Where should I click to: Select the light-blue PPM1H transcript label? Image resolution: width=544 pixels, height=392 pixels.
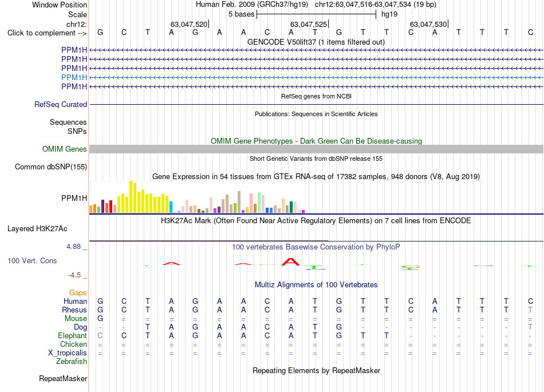(x=74, y=78)
